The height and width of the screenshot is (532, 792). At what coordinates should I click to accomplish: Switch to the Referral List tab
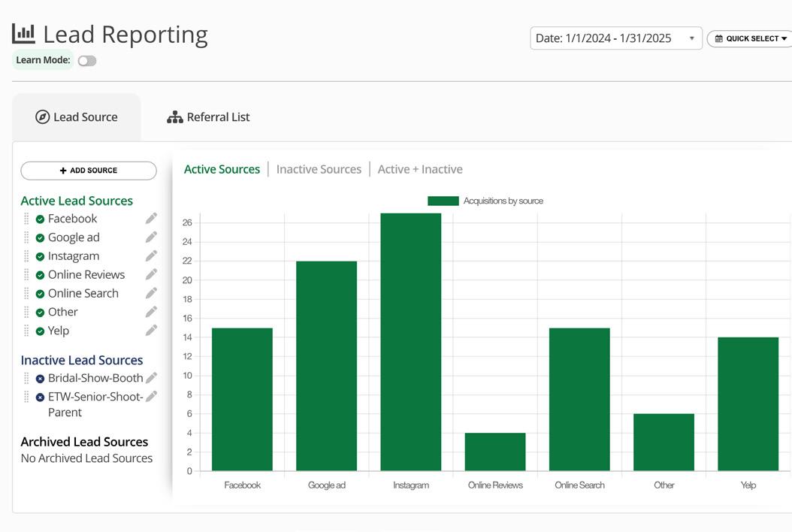coord(208,117)
